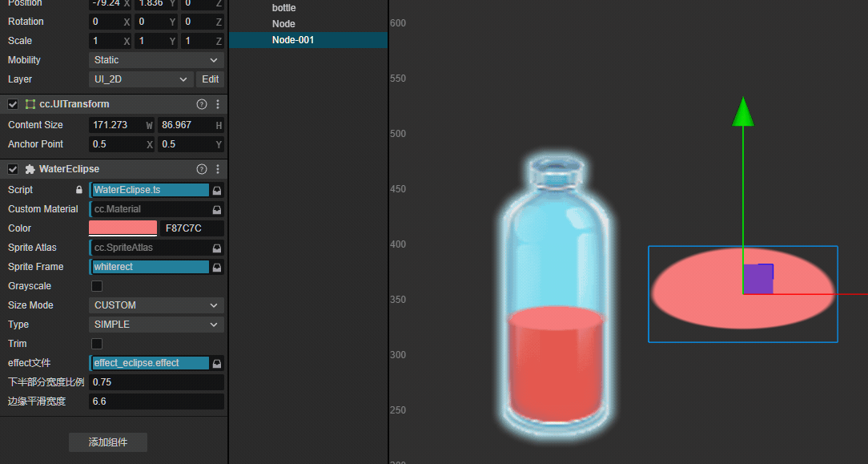Open the Layer UI_2D dropdown

141,79
